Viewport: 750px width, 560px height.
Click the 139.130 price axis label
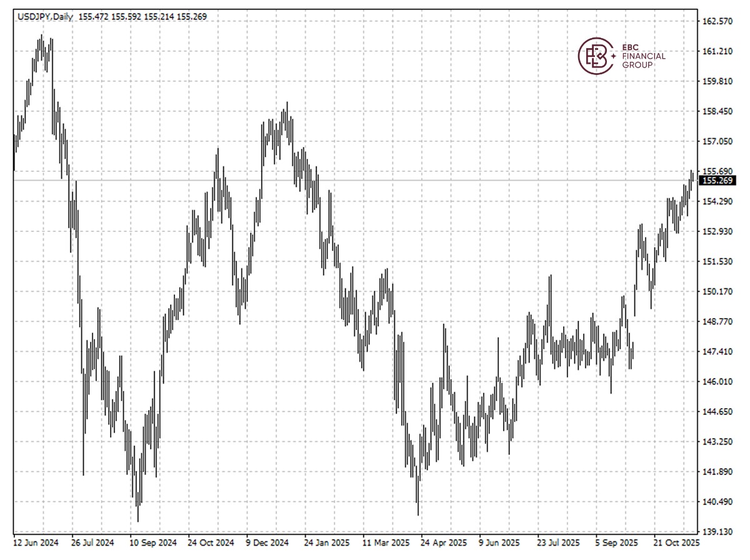point(717,532)
